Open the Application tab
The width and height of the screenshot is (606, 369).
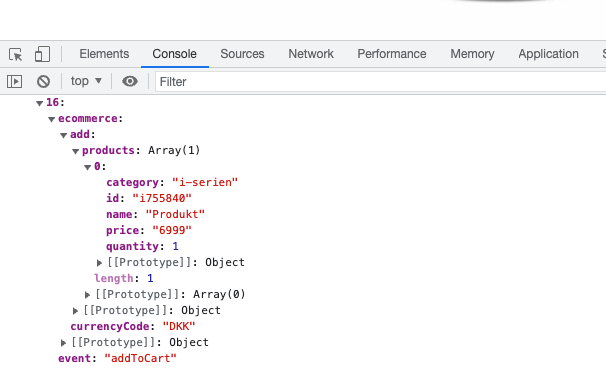click(x=548, y=54)
